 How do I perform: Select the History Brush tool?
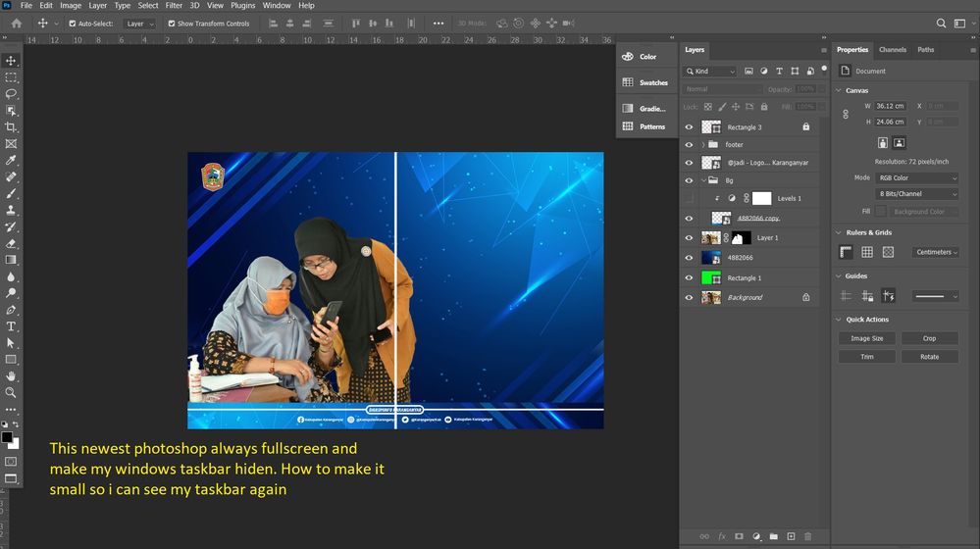(11, 226)
